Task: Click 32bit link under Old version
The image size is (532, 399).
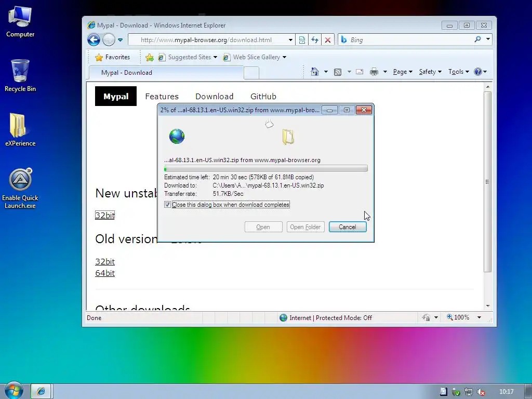Action: tap(105, 262)
